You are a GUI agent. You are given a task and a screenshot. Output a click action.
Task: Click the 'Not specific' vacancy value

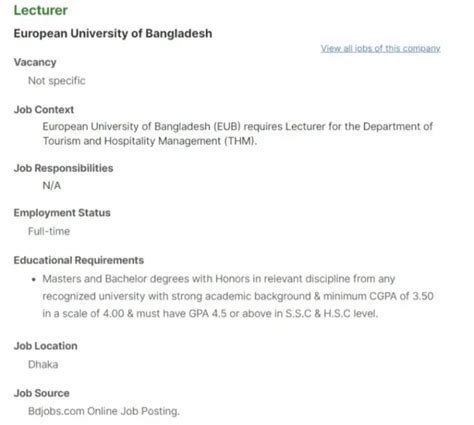click(x=57, y=81)
